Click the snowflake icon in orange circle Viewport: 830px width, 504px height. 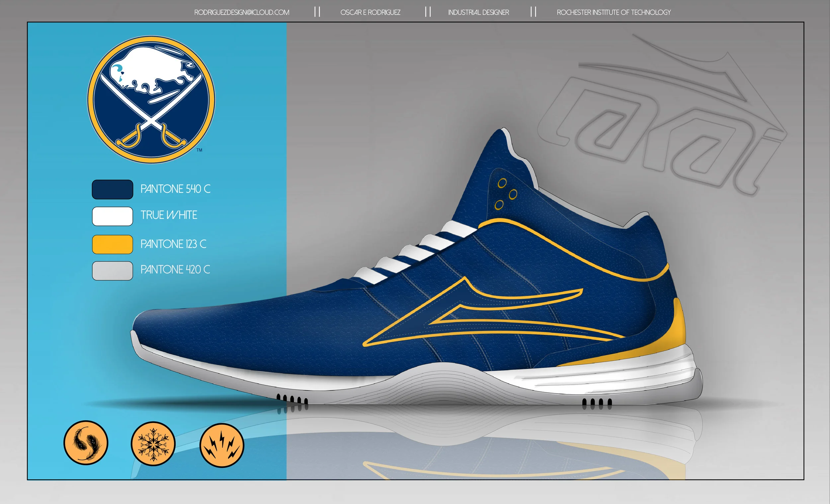coord(153,444)
